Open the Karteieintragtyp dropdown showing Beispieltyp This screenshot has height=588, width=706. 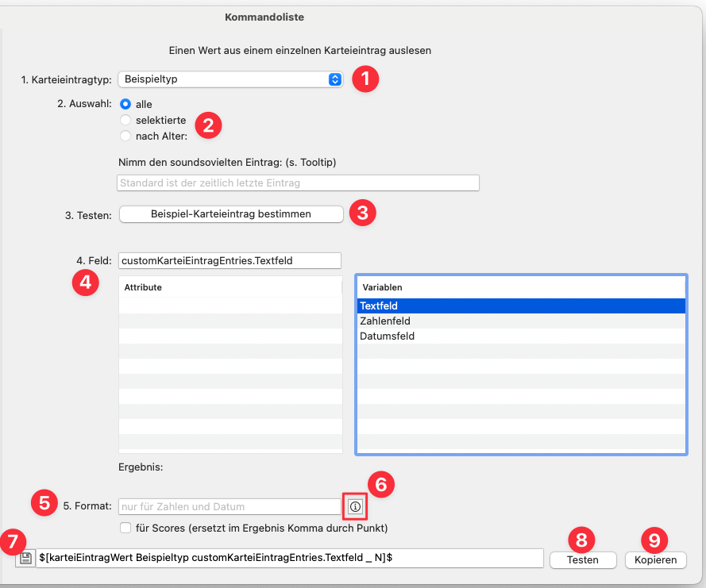pyautogui.click(x=230, y=79)
